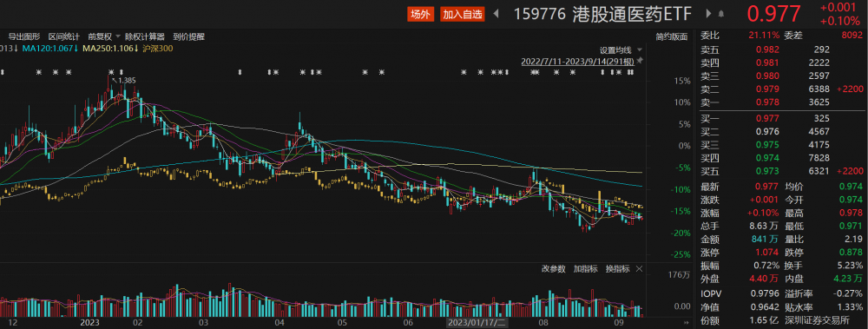Select the 卖五 0.982 ask row

(782, 49)
